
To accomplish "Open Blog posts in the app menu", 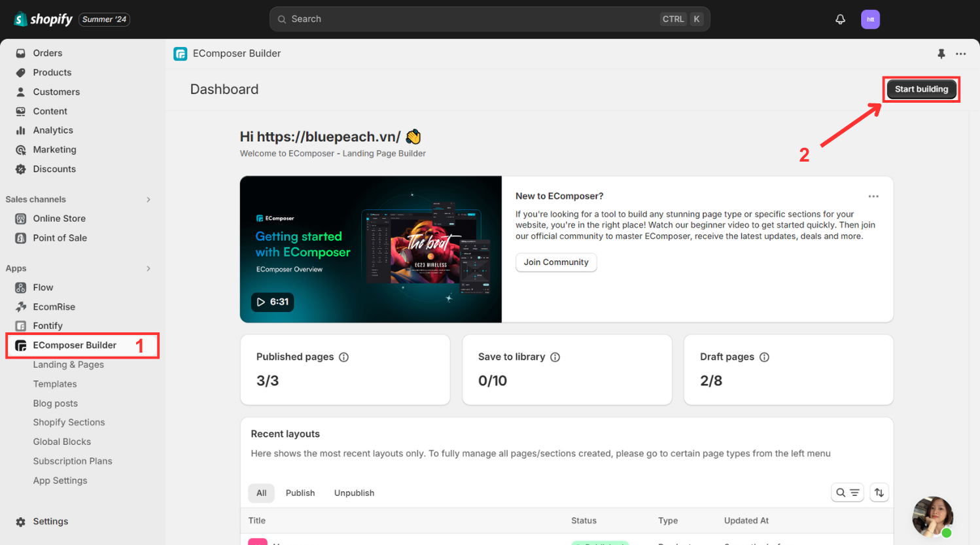I will (x=56, y=404).
